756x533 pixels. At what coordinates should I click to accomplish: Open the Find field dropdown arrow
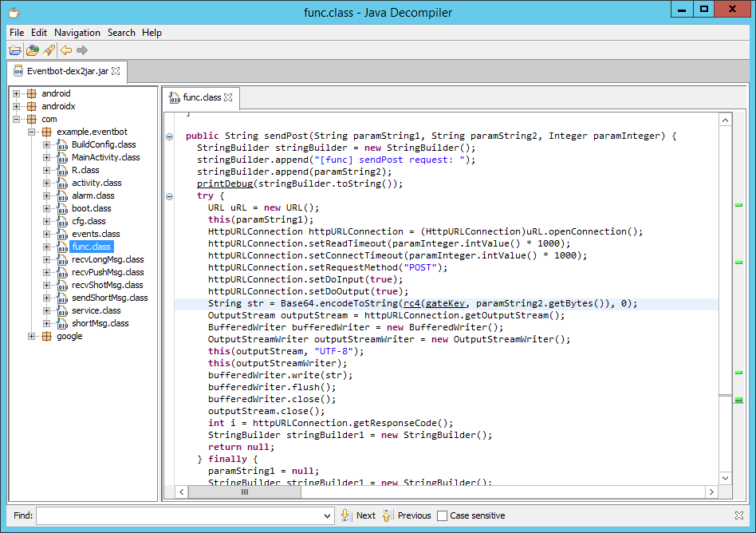pyautogui.click(x=327, y=515)
